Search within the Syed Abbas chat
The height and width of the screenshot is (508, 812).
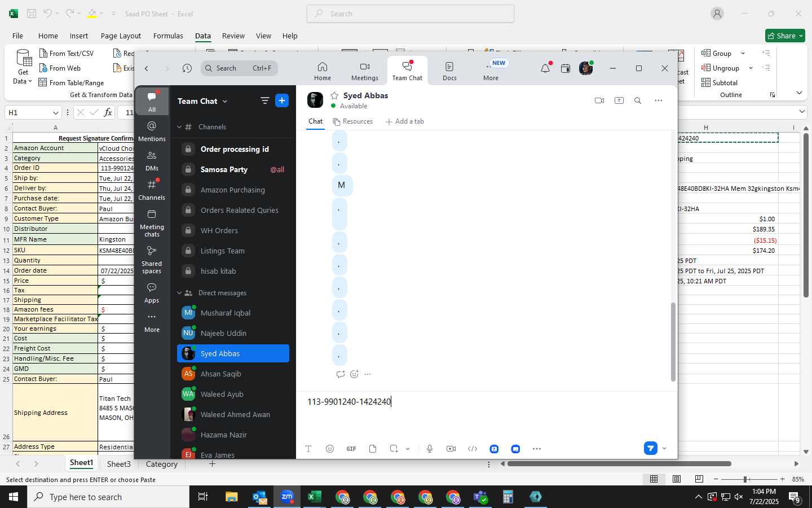pyautogui.click(x=638, y=100)
